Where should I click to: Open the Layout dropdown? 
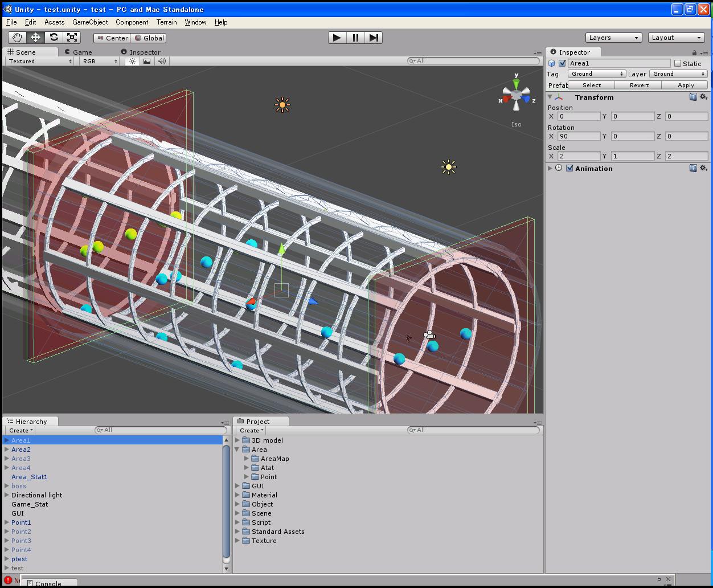(677, 38)
